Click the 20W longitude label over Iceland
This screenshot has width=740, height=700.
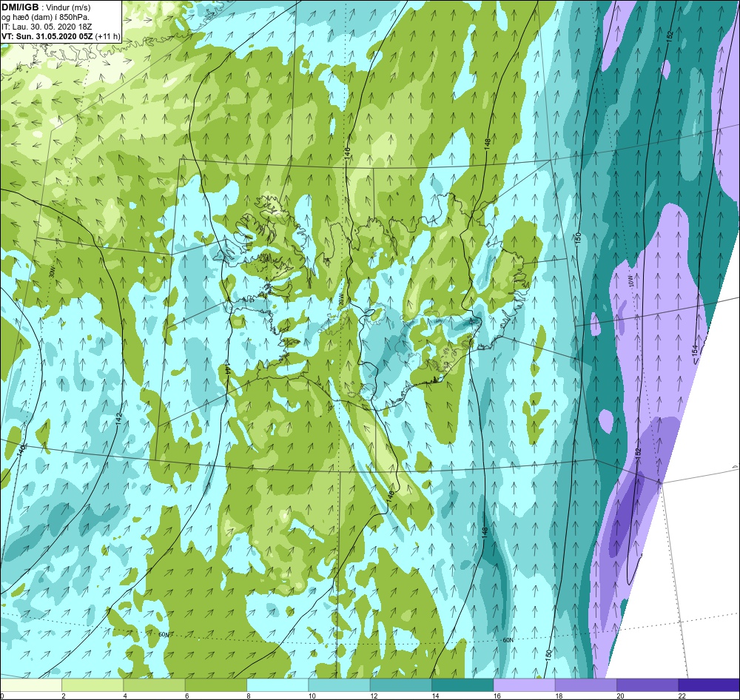pyautogui.click(x=340, y=299)
